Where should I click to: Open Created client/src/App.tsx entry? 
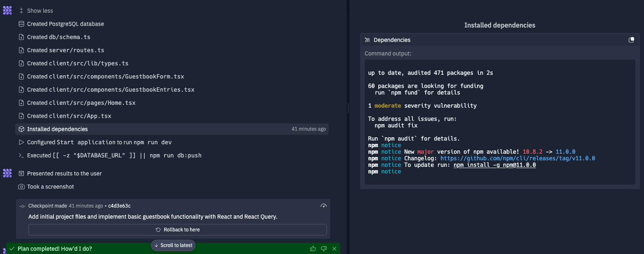69,116
